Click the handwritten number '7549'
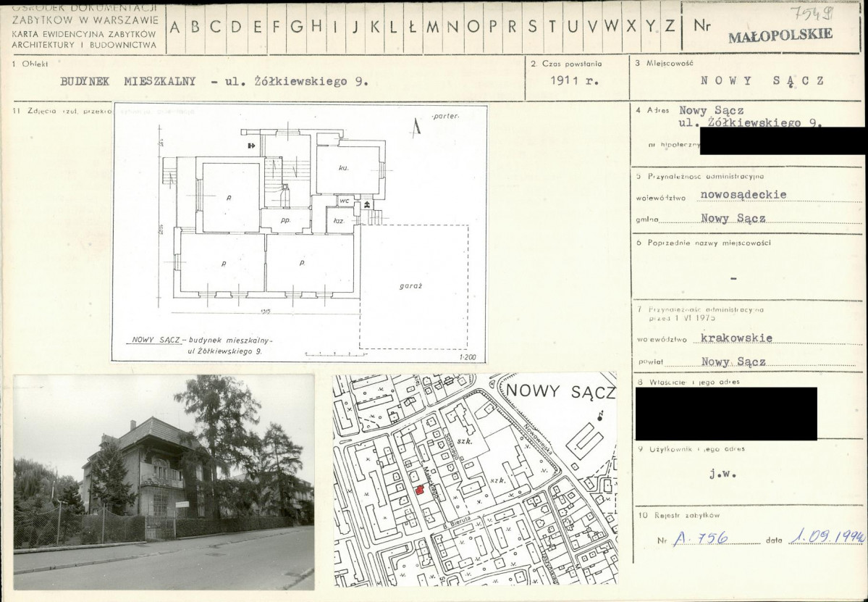The width and height of the screenshot is (868, 602). click(x=812, y=12)
